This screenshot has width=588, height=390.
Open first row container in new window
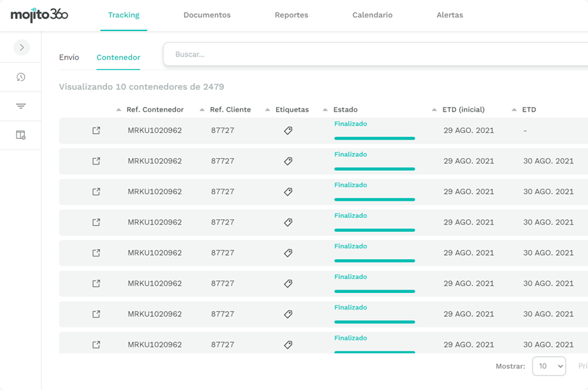click(96, 131)
